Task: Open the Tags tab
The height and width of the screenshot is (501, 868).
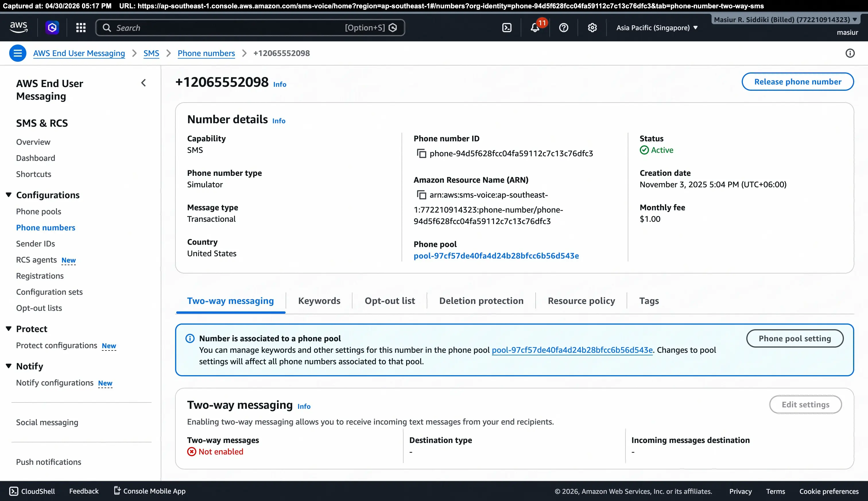Action: click(x=649, y=301)
